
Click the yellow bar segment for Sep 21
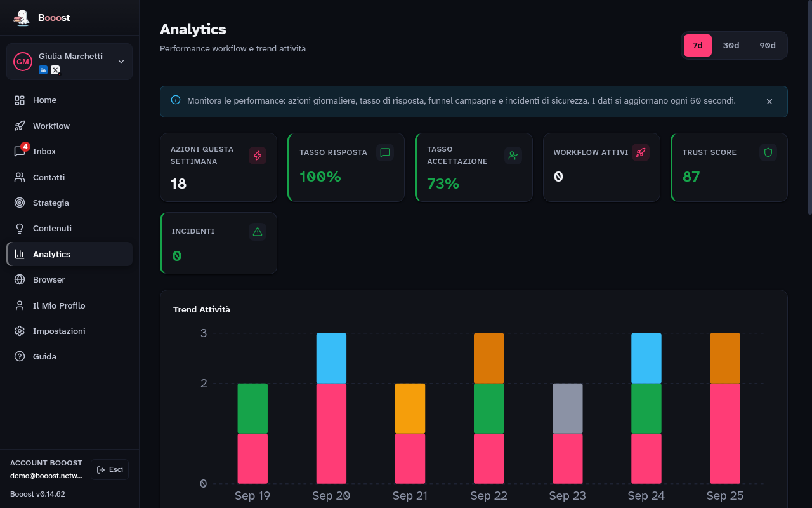(x=410, y=408)
